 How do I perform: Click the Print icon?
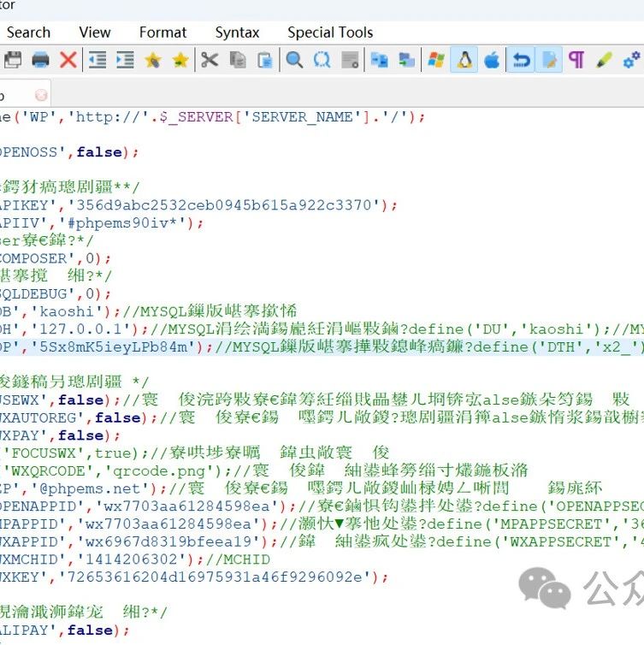40,60
